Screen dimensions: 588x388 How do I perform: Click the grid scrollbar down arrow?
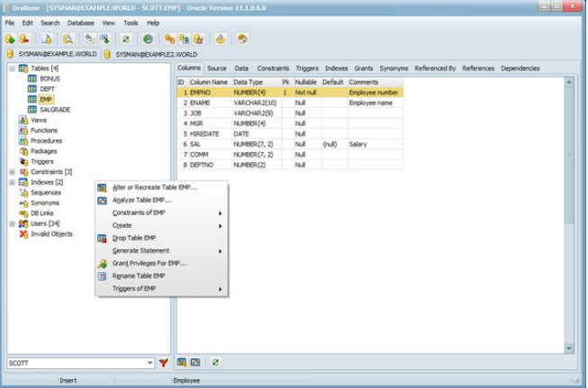point(569,348)
